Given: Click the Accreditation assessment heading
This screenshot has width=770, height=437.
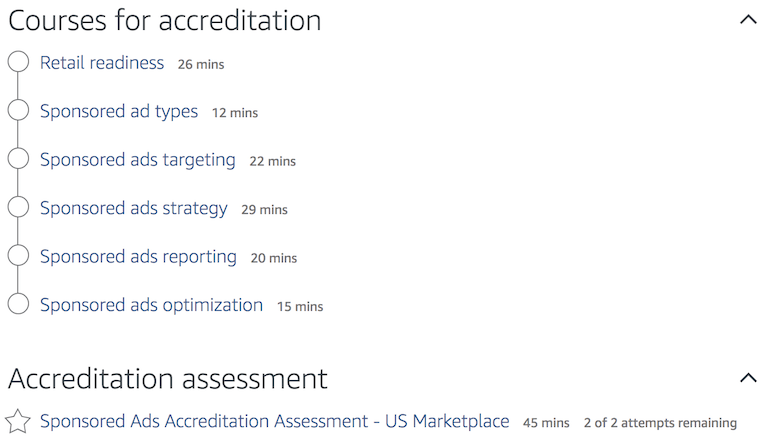Looking at the screenshot, I should pos(167,379).
